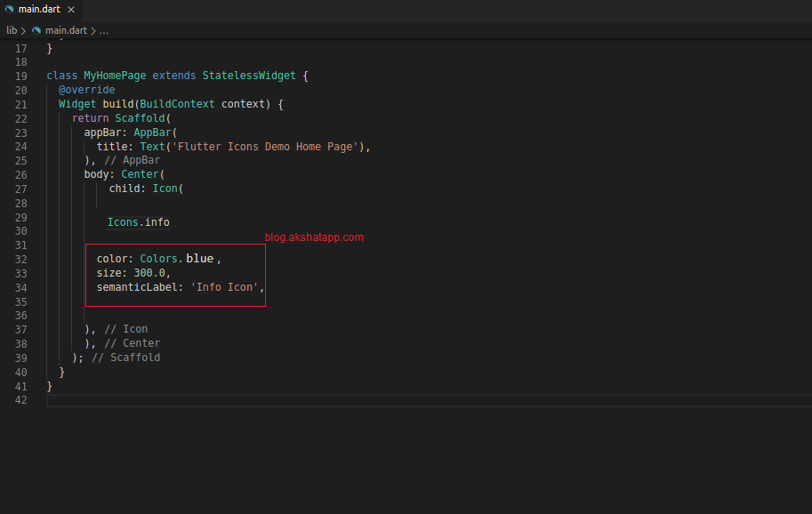Open the blog.akshatapp.com link
The height and width of the screenshot is (514, 812).
coord(314,237)
